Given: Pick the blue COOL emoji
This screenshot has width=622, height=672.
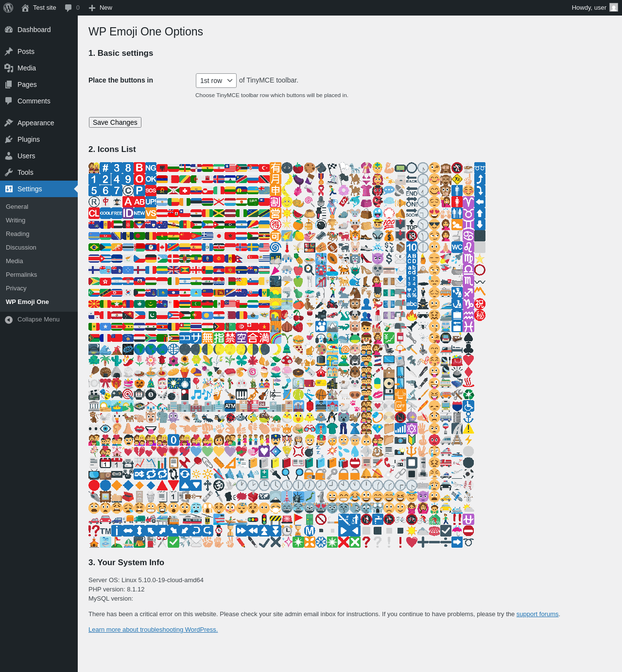Looking at the screenshot, I should coord(105,213).
